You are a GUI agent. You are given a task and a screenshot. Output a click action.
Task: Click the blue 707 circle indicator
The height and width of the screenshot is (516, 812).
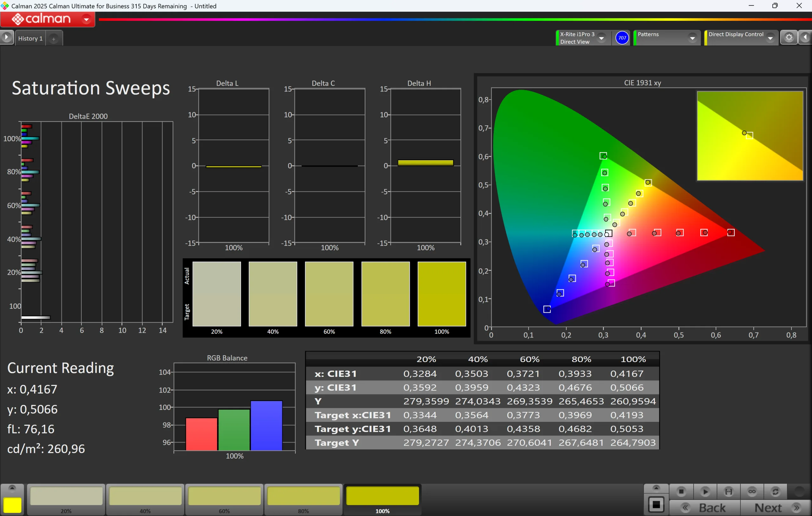point(622,38)
